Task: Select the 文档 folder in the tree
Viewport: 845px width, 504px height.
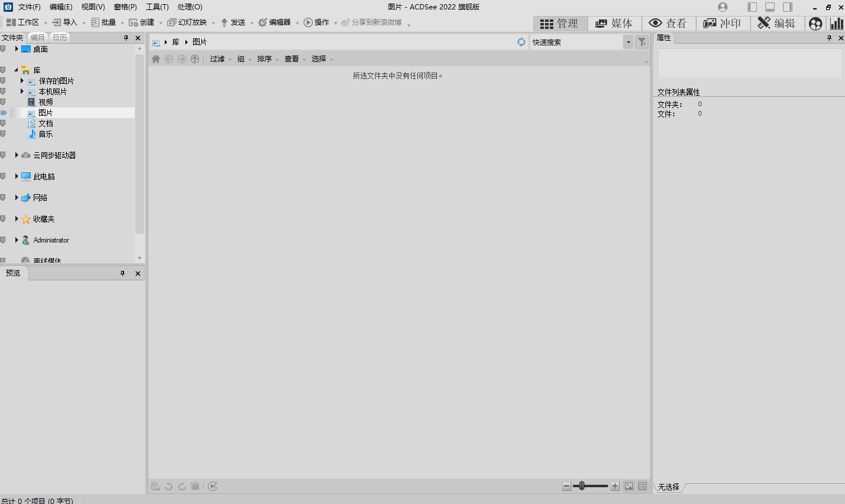Action: 45,123
